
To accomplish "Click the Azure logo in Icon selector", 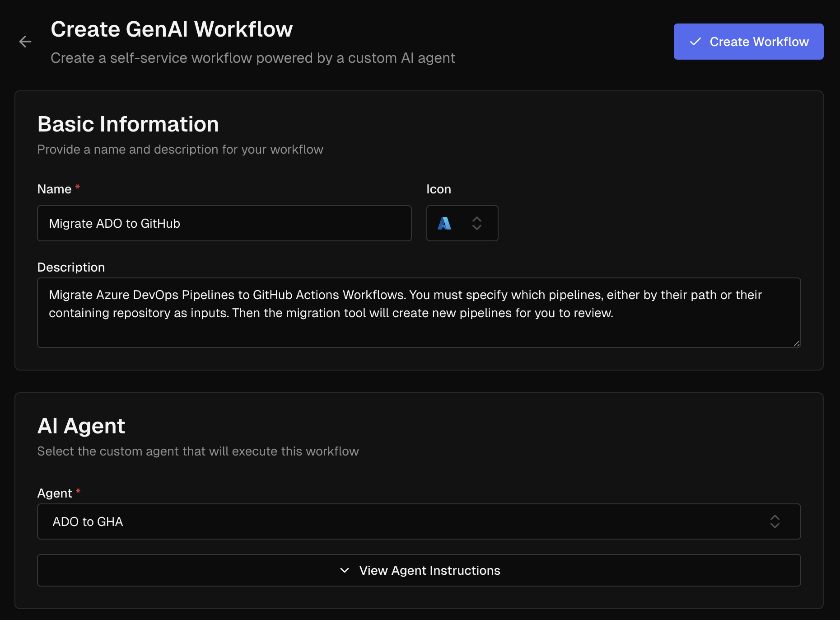I will tap(444, 223).
